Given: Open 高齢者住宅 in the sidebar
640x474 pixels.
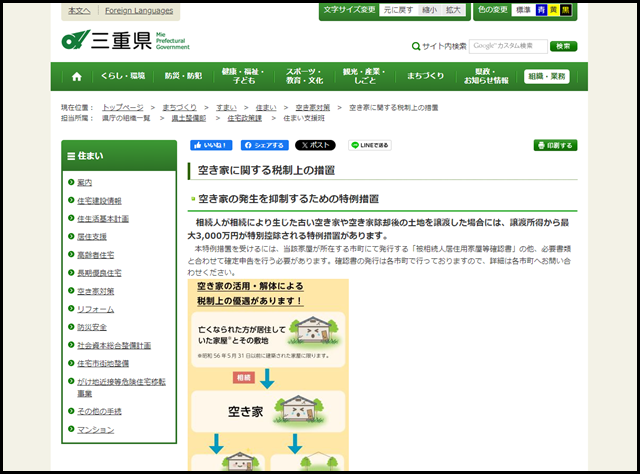Looking at the screenshot, I should pos(96,255).
